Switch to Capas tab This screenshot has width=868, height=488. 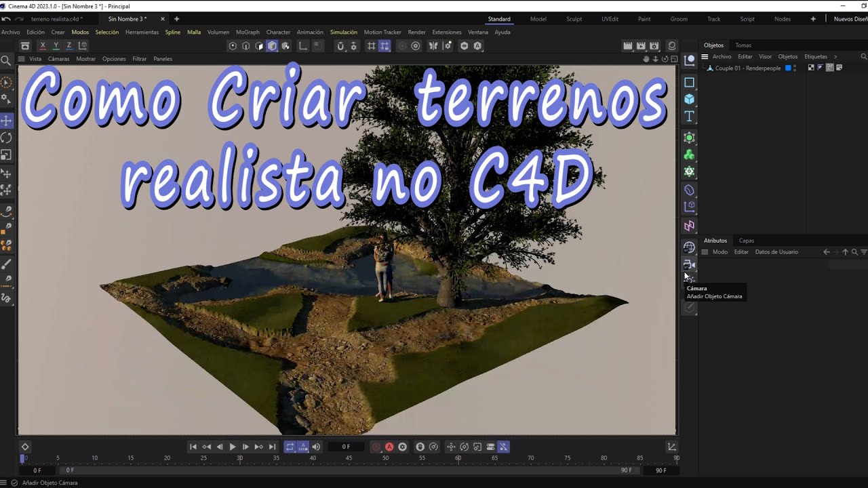[747, 241]
